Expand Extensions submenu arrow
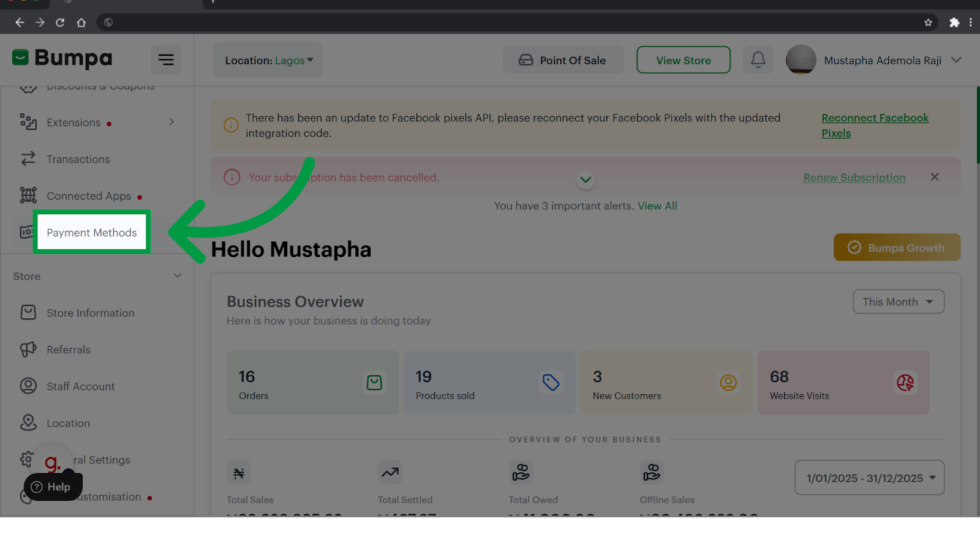The image size is (980, 551). click(x=171, y=122)
